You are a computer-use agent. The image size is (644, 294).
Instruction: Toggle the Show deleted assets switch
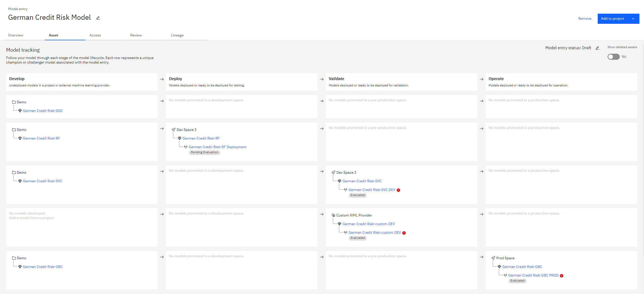click(x=613, y=57)
